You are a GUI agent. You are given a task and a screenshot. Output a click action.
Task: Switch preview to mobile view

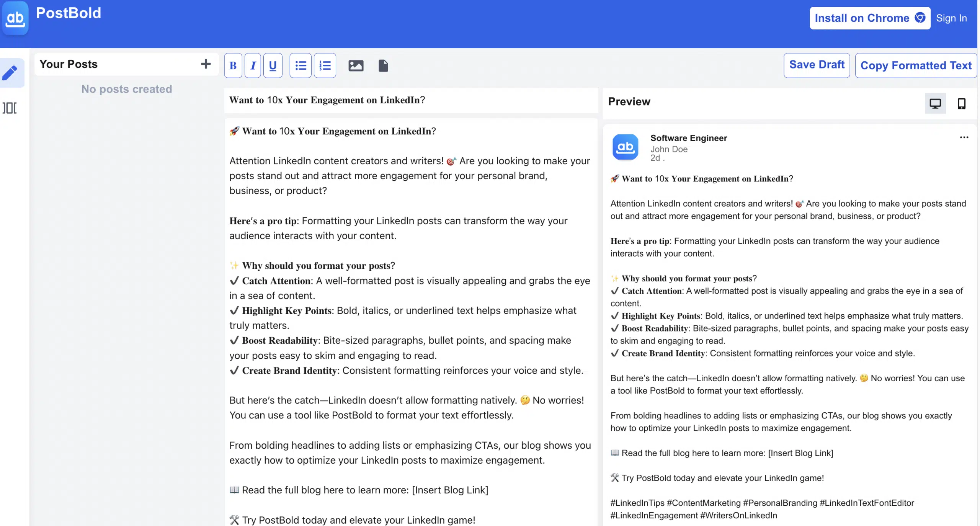click(x=961, y=103)
